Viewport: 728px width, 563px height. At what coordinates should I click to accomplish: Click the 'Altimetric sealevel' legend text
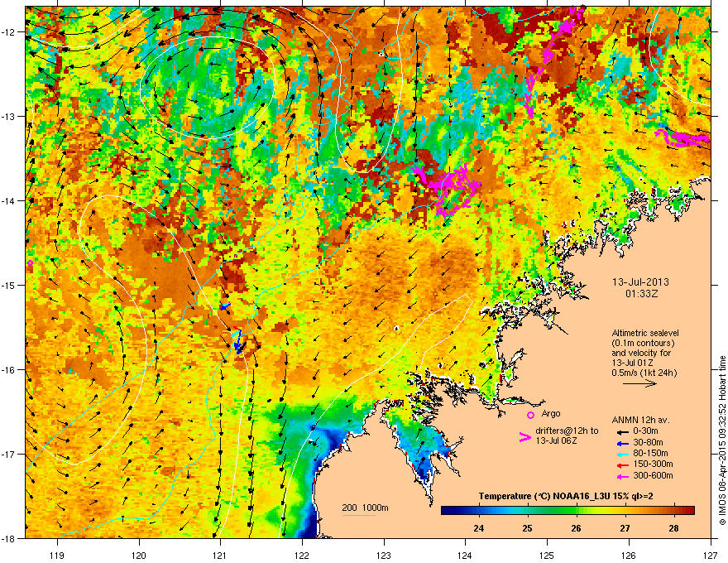click(645, 333)
